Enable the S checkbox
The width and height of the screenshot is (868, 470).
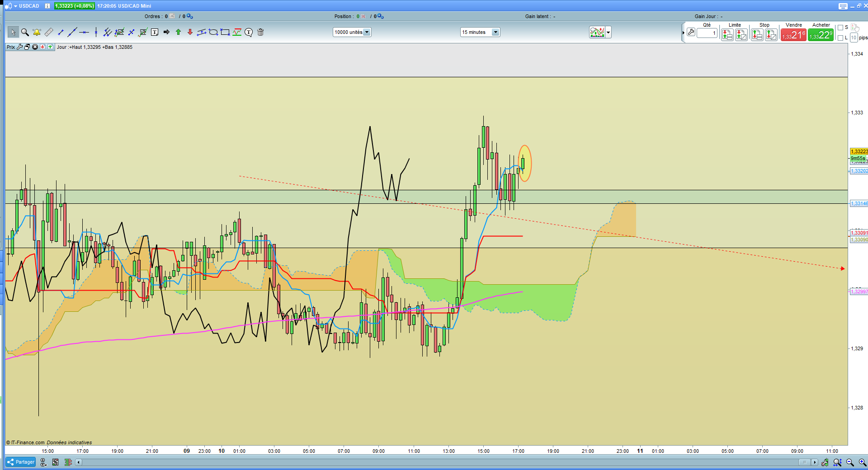(840, 28)
